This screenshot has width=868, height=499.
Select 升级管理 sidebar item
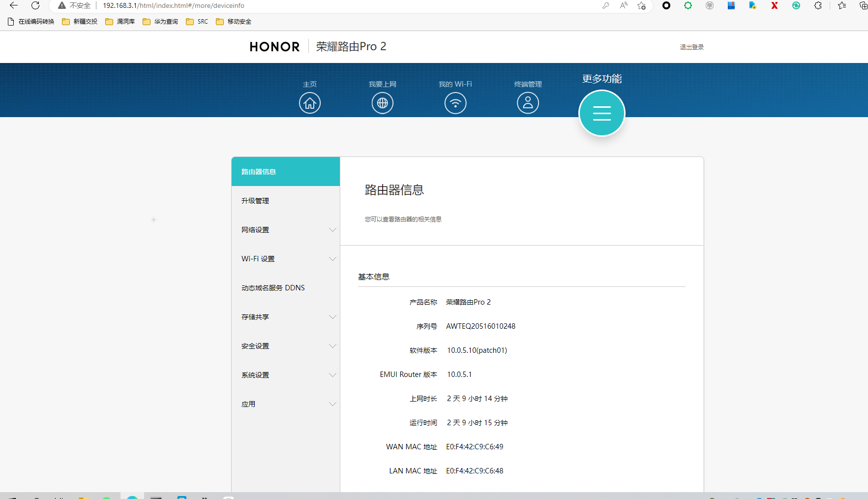(286, 201)
